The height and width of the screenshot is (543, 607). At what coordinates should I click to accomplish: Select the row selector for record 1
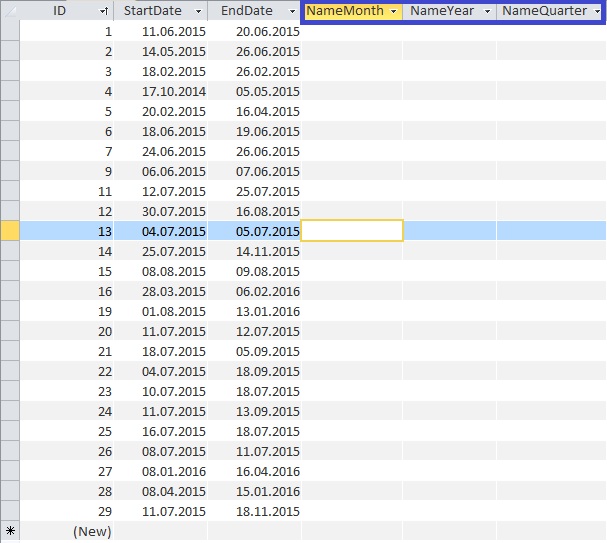(10, 31)
